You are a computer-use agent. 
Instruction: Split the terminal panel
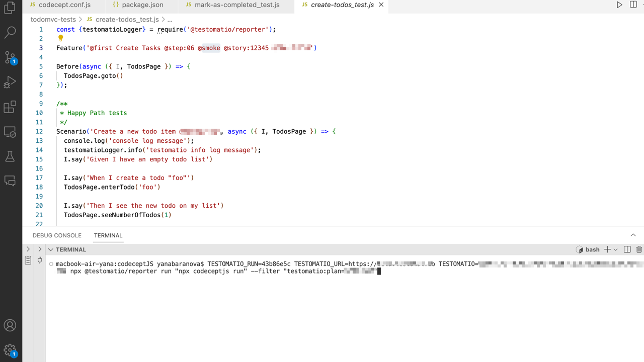(627, 249)
